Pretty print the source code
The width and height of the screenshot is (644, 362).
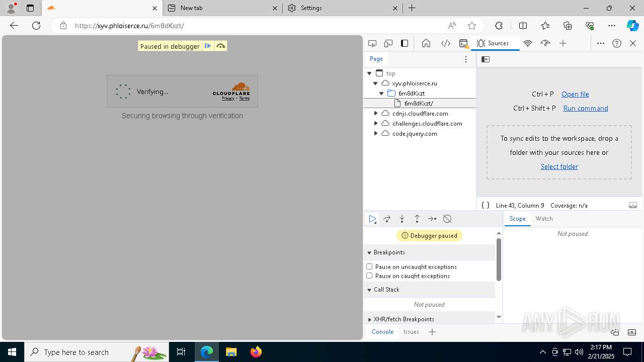pyautogui.click(x=486, y=205)
